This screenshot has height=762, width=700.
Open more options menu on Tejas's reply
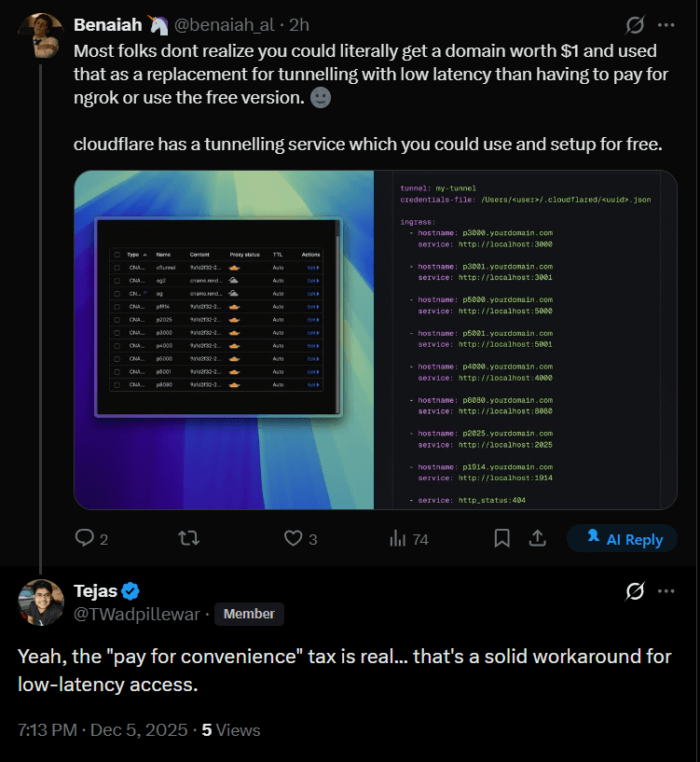pyautogui.click(x=666, y=591)
